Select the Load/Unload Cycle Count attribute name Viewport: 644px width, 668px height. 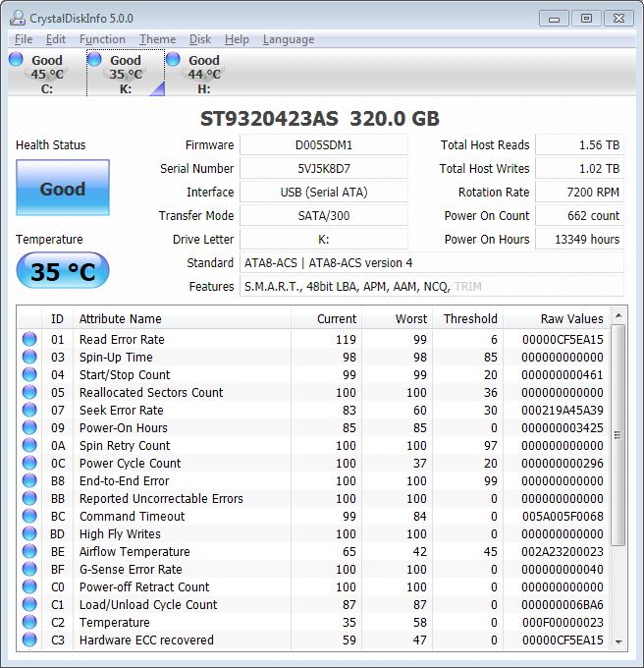148,604
